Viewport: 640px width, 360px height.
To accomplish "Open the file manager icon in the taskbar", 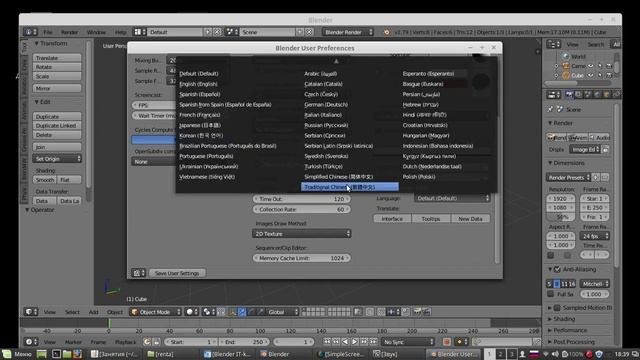I will tap(67, 354).
